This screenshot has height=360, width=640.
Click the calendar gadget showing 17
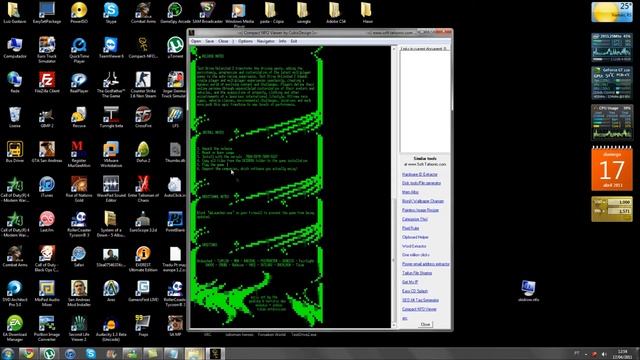(612, 168)
